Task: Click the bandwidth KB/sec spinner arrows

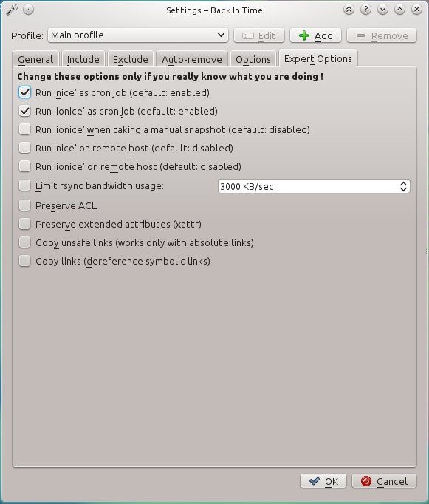Action: point(404,186)
